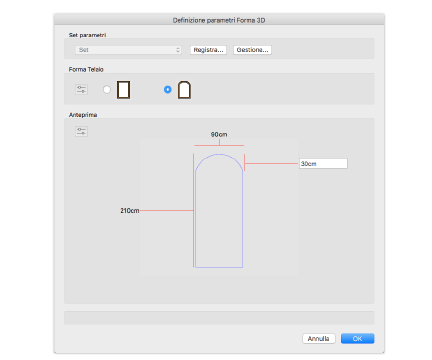The height and width of the screenshot is (360, 432).
Task: Select the arched frame shape icon
Action: [x=184, y=90]
